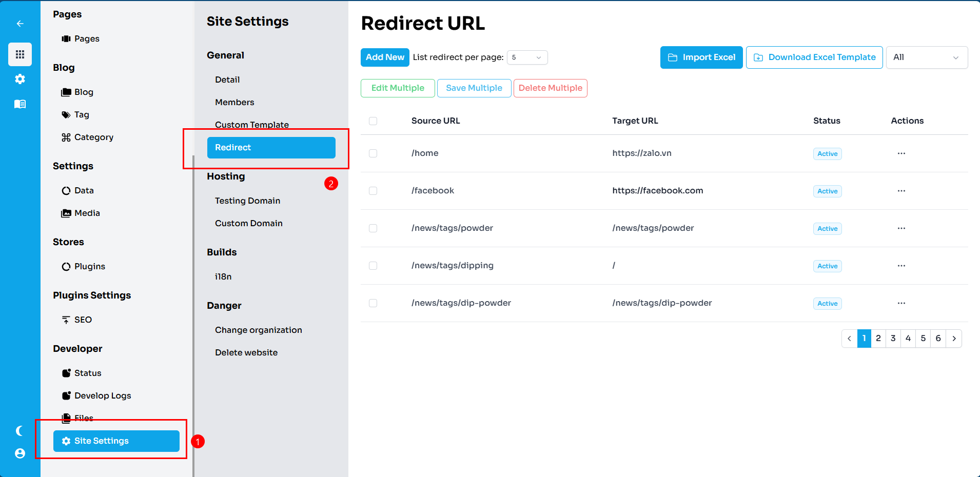Viewport: 980px width, 477px height.
Task: Tick the checkbox for /news/tags/dipping row
Action: (x=373, y=266)
